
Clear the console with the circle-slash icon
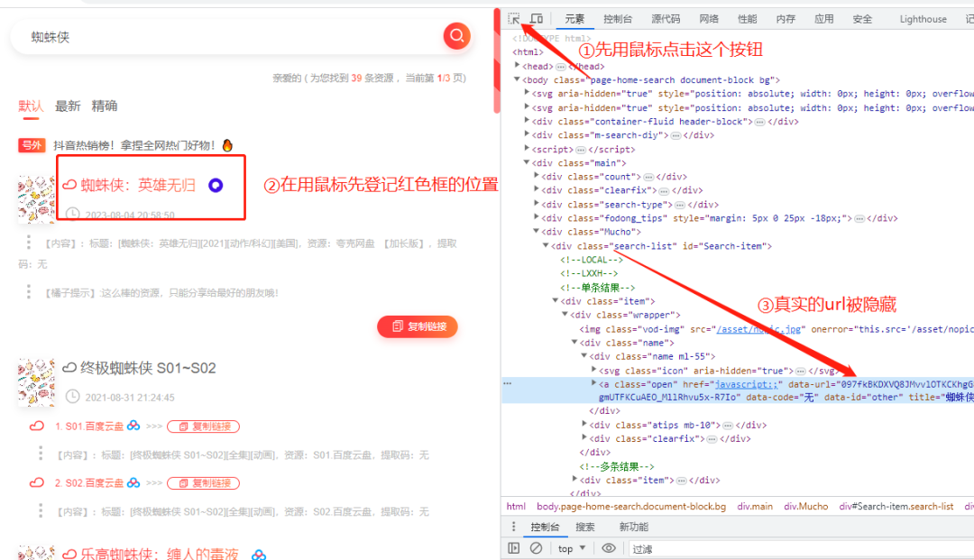(536, 548)
